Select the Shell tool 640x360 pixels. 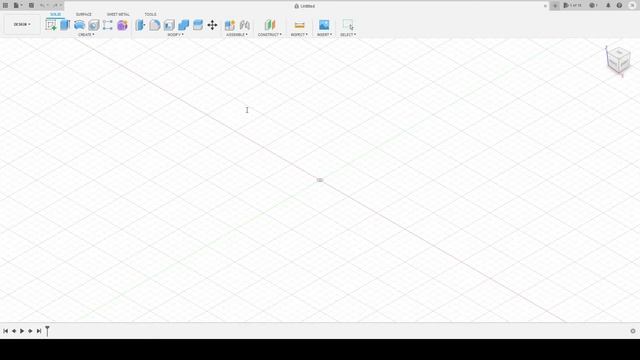[169, 25]
